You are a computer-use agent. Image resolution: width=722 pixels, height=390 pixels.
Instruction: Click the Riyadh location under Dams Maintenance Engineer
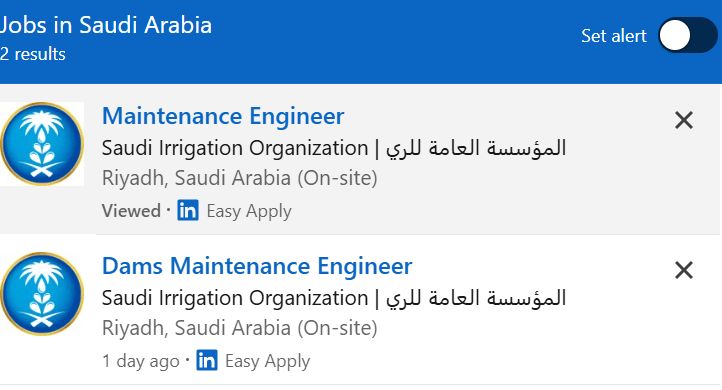[x=239, y=328]
